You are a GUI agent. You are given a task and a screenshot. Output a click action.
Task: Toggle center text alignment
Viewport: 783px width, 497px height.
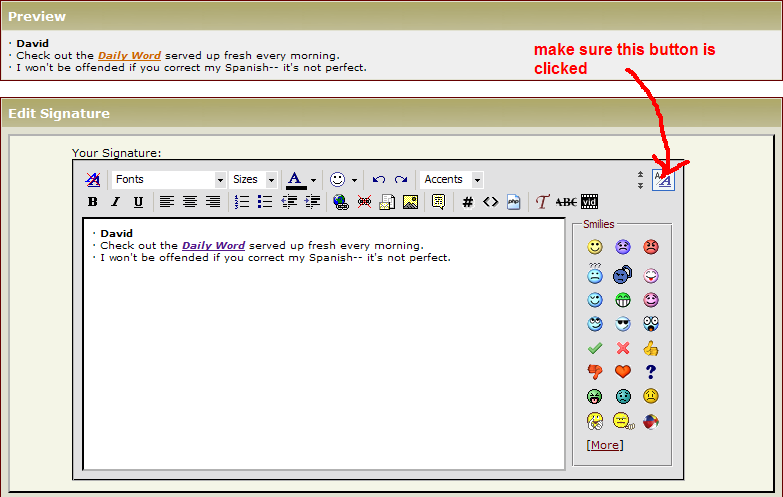pyautogui.click(x=189, y=202)
